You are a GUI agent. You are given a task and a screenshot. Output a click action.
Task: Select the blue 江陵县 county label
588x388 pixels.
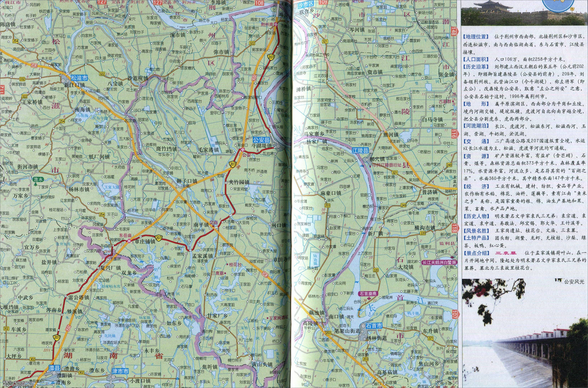click(360, 150)
